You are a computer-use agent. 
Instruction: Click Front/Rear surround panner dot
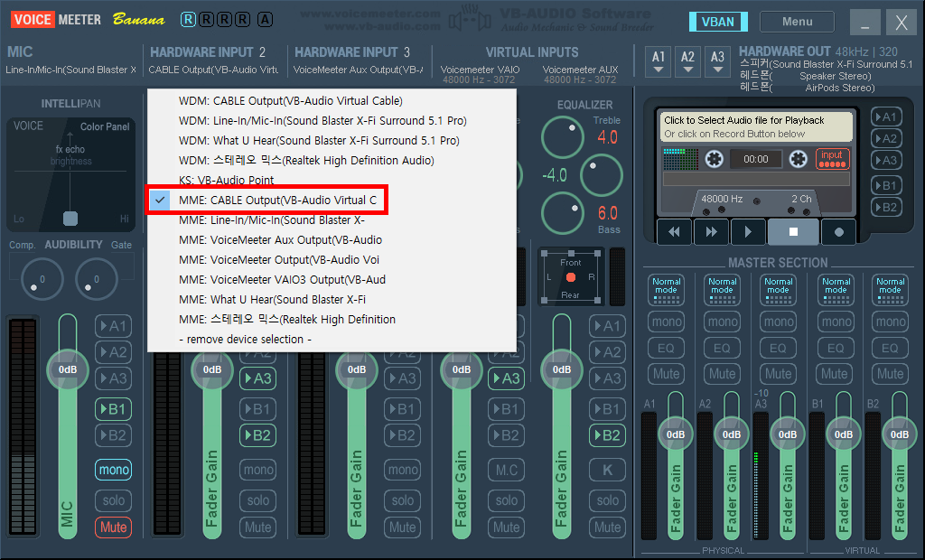[x=571, y=276]
